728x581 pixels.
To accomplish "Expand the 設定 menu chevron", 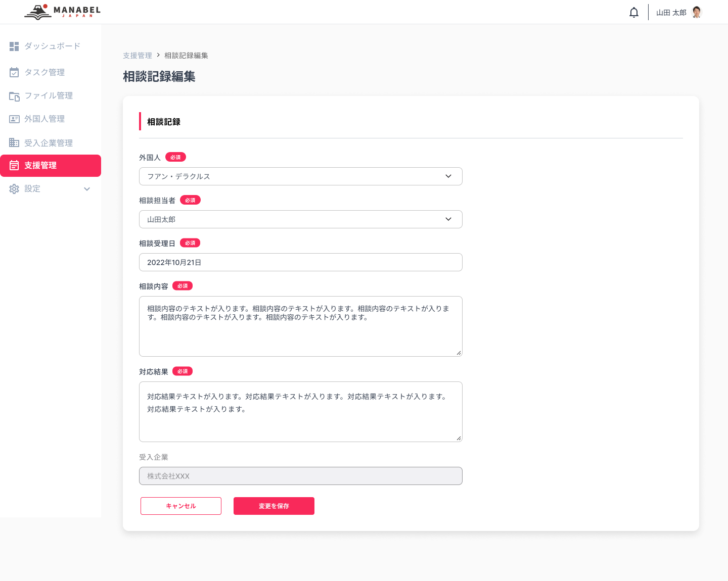I will (87, 189).
